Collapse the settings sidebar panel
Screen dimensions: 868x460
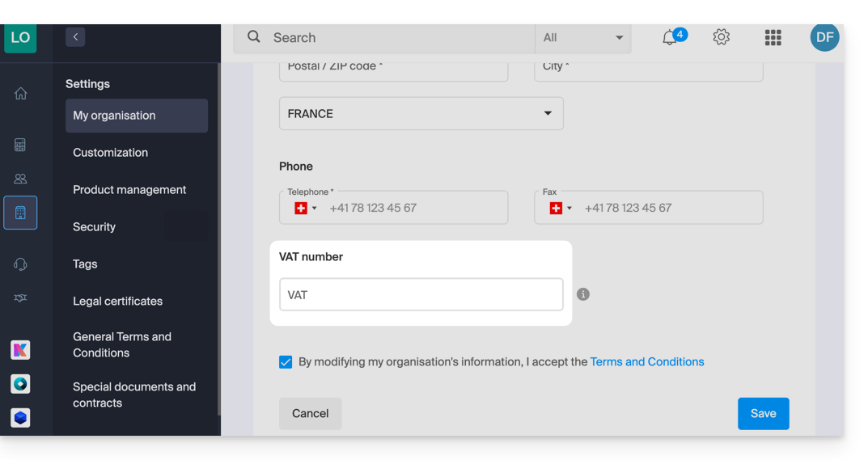(x=75, y=37)
